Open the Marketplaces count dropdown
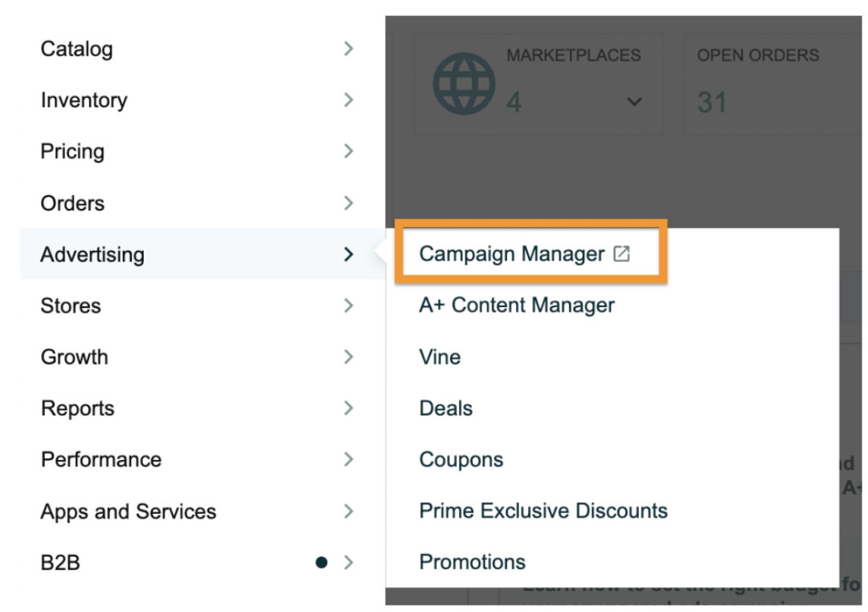Viewport: 868px width, 612px height. click(x=634, y=102)
